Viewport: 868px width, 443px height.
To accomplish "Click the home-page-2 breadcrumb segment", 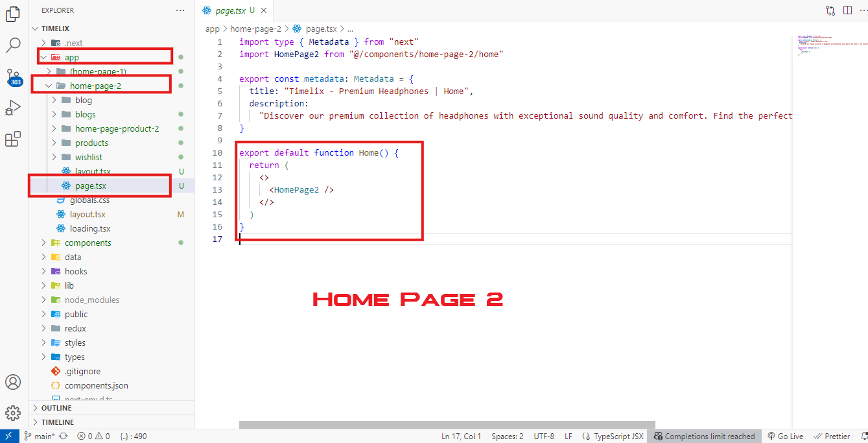I will (255, 29).
